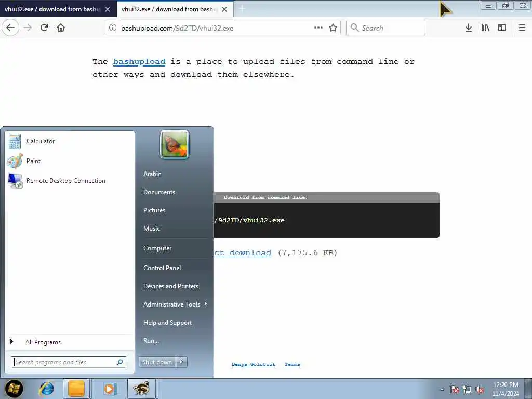Open the Run... dialog
This screenshot has height=399, width=532.
(151, 341)
